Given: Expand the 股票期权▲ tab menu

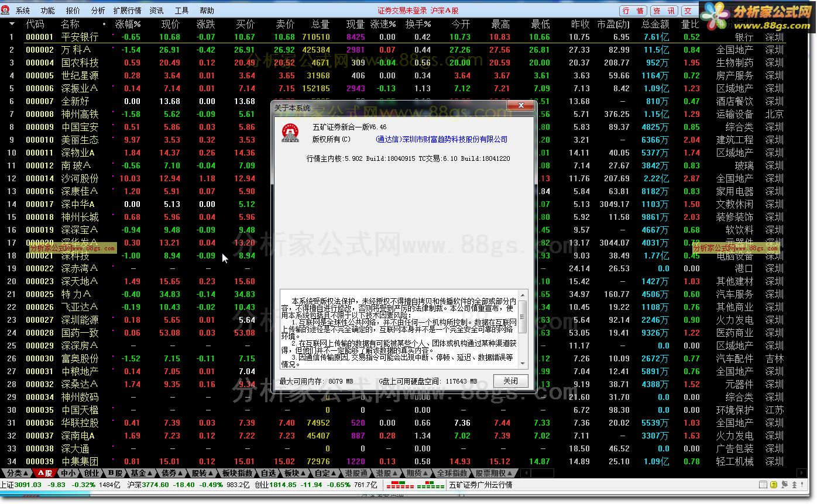Looking at the screenshot, I should [x=493, y=473].
